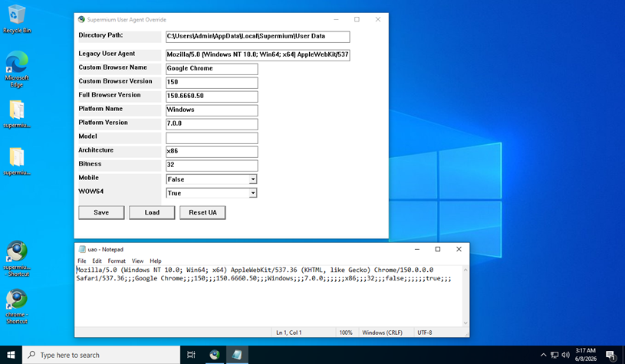This screenshot has height=364, width=625.
Task: Select the supermium - Shortcut desktop icon
Action: click(17, 258)
